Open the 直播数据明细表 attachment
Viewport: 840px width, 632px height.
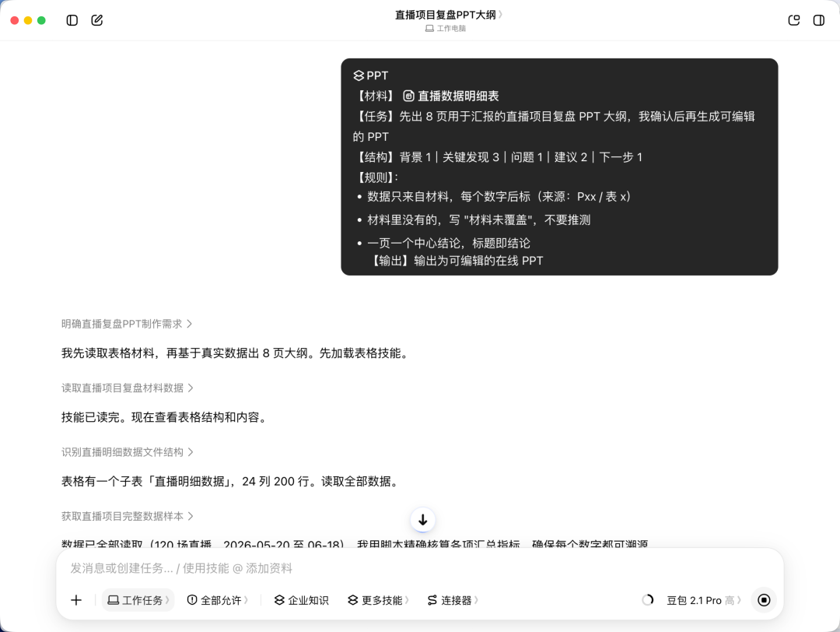(451, 96)
